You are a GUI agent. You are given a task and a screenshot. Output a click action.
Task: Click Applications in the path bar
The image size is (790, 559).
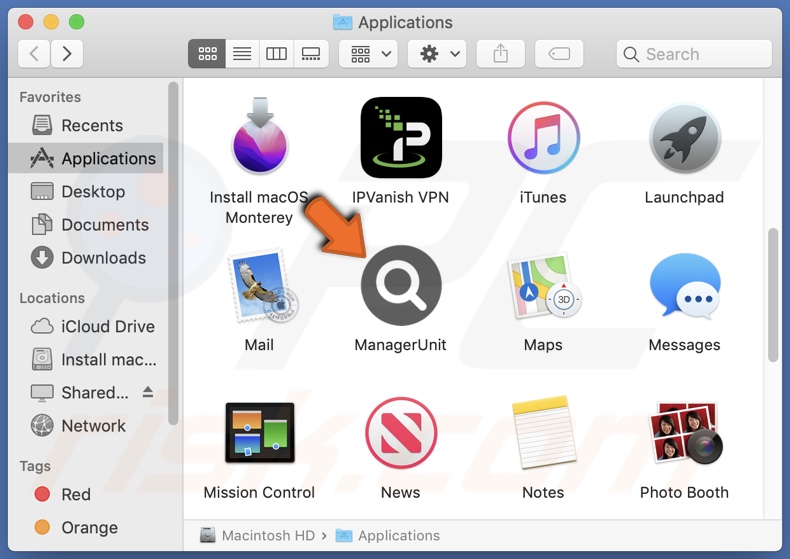387,535
